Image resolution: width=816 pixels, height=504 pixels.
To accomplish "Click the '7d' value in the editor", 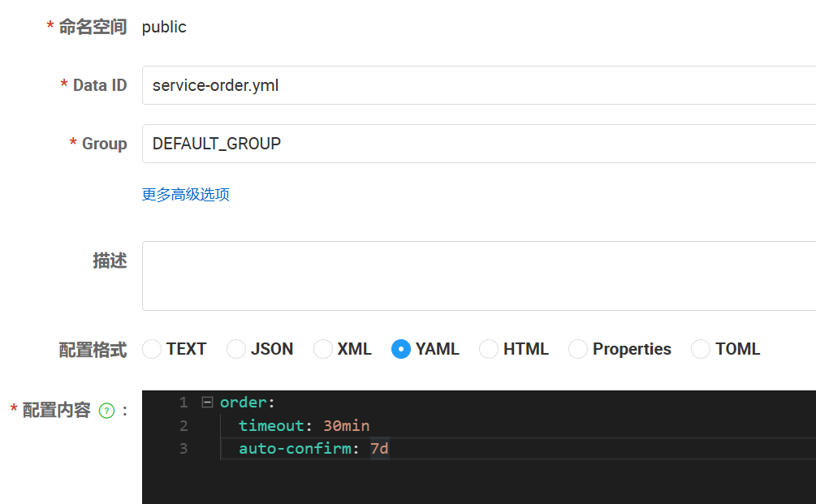I will pos(379,448).
